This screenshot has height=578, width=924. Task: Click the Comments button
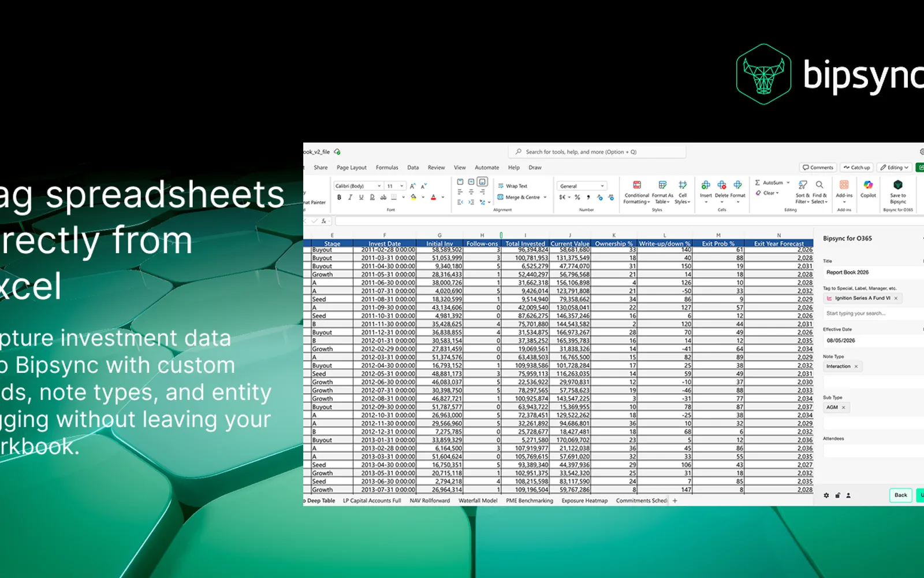817,168
